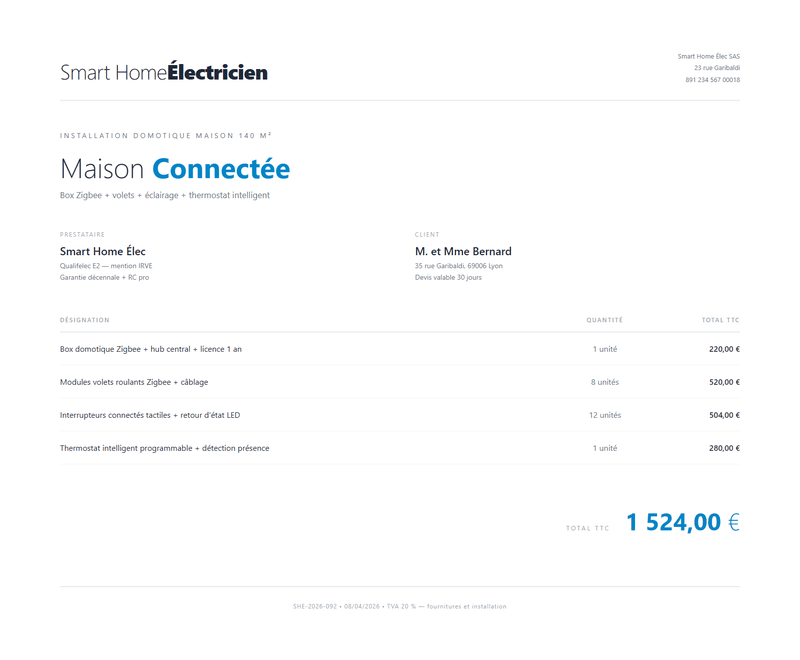Click the grand total 1 524,00 €
Image resolution: width=800 pixels, height=660 pixels.
(683, 522)
